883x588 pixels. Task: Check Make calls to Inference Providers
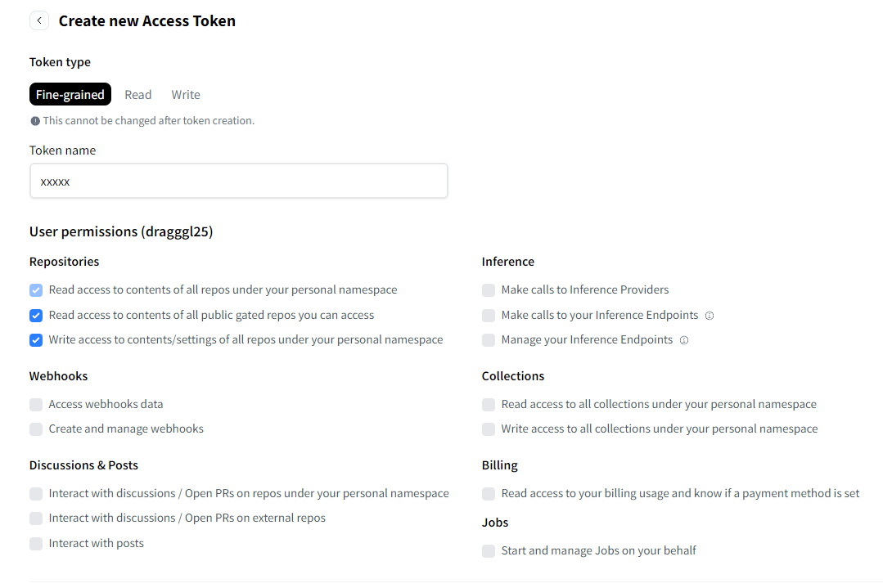pyautogui.click(x=489, y=290)
